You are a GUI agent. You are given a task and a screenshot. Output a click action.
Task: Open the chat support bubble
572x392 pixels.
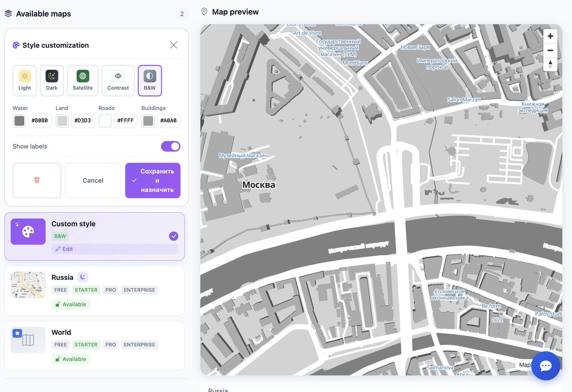(x=545, y=366)
